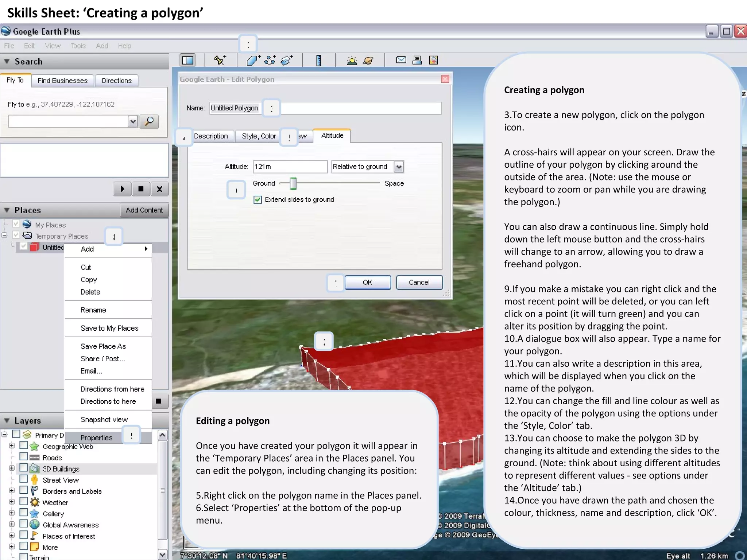Screen dimensions: 747x560
Task: Click the 3D Buildings layer icon
Action: 34,469
